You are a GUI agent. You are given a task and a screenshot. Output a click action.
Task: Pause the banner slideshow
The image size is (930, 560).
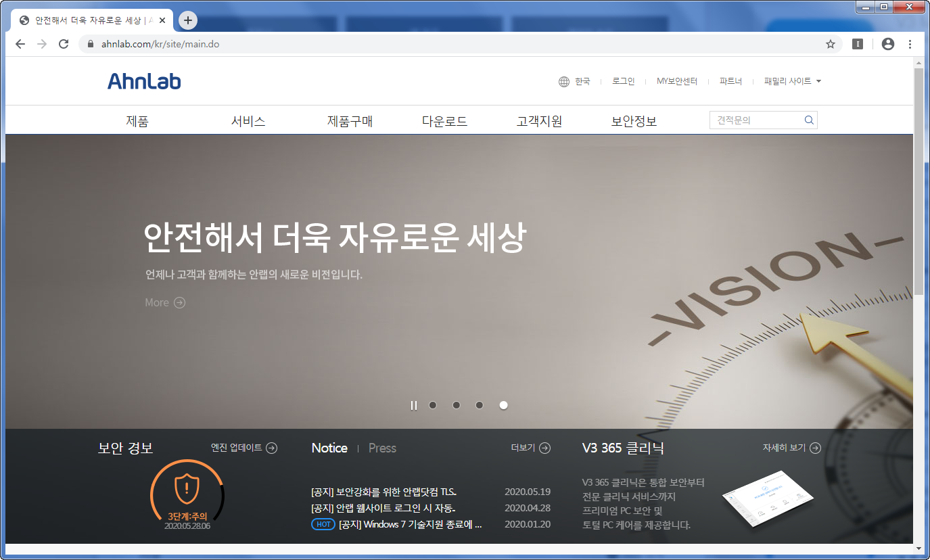click(413, 405)
